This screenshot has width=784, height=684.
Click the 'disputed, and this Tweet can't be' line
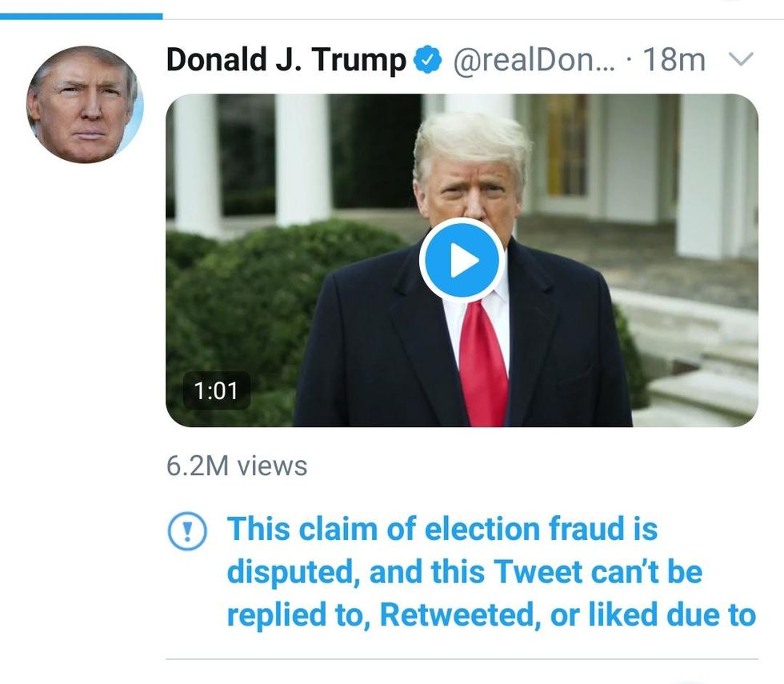pos(464,572)
